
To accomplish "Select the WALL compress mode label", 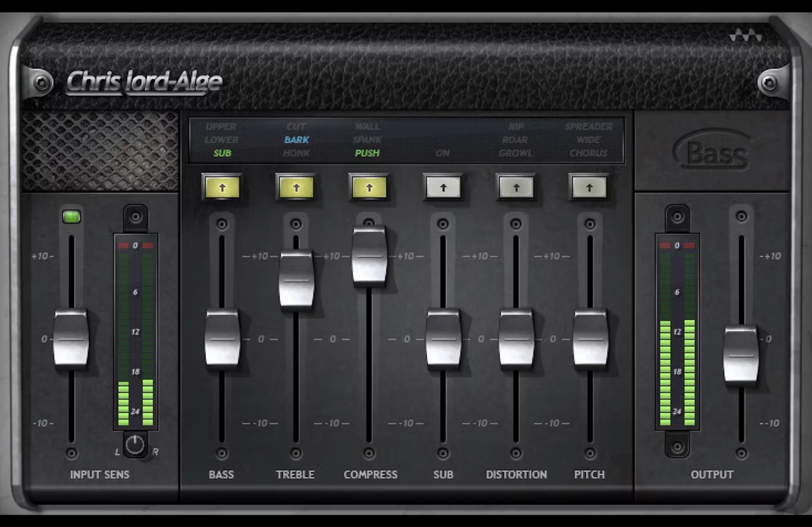I will (367, 126).
